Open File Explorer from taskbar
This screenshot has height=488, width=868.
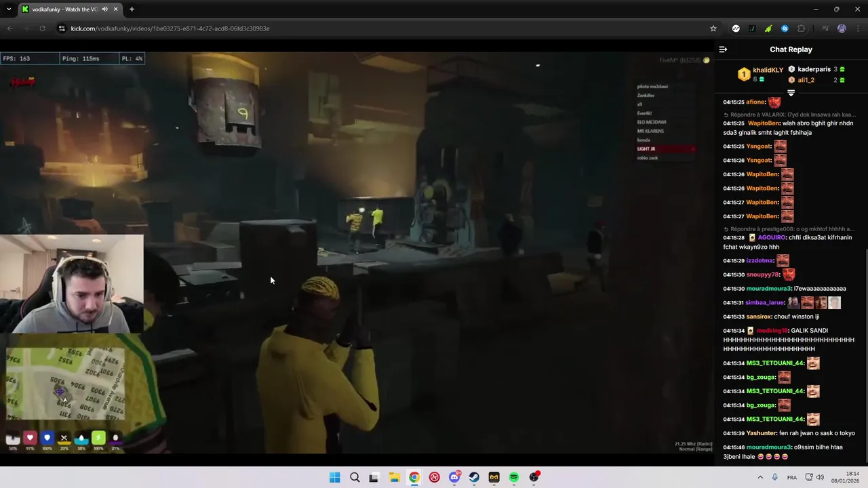pyautogui.click(x=394, y=477)
